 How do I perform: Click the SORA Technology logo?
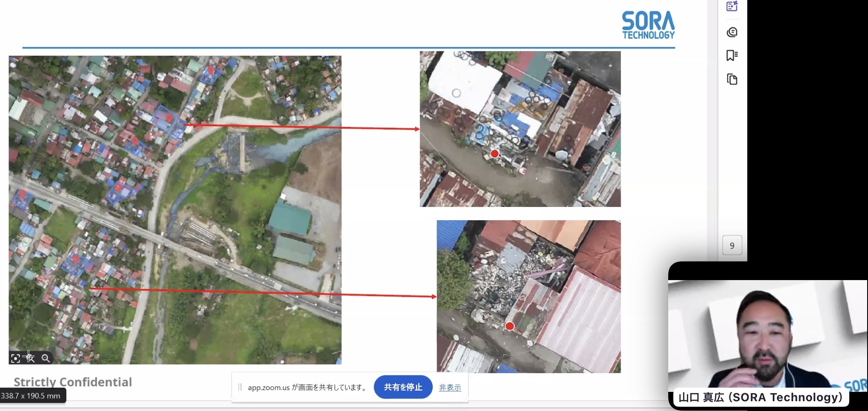pyautogui.click(x=648, y=26)
